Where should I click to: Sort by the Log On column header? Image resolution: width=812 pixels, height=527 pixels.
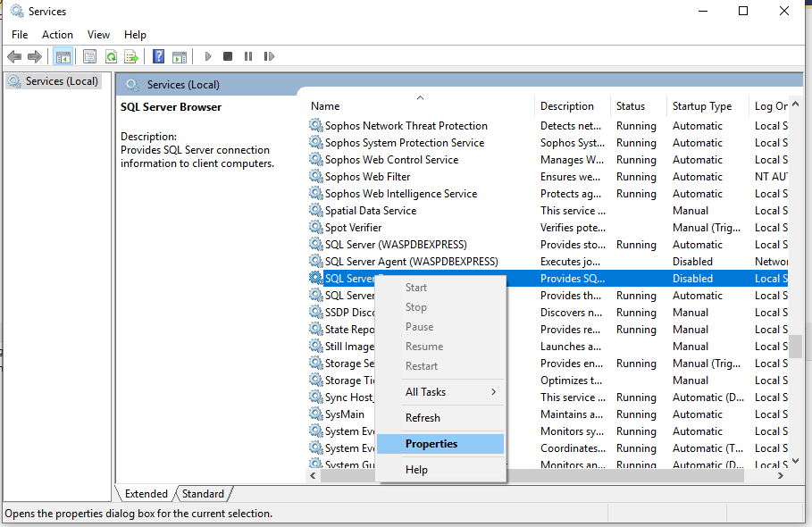tap(771, 106)
